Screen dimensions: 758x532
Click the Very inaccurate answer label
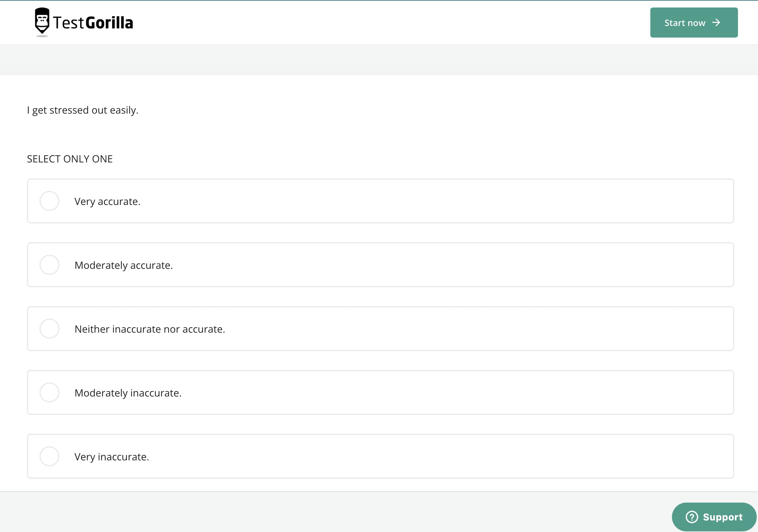point(112,457)
